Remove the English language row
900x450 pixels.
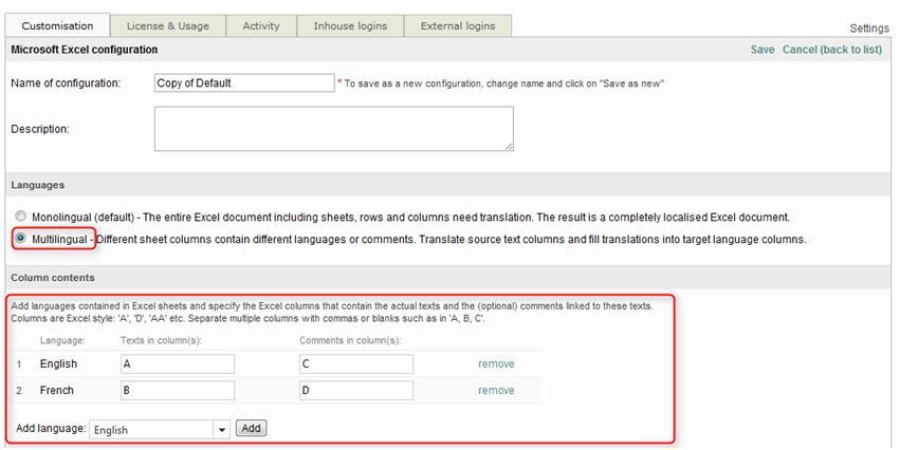click(496, 365)
